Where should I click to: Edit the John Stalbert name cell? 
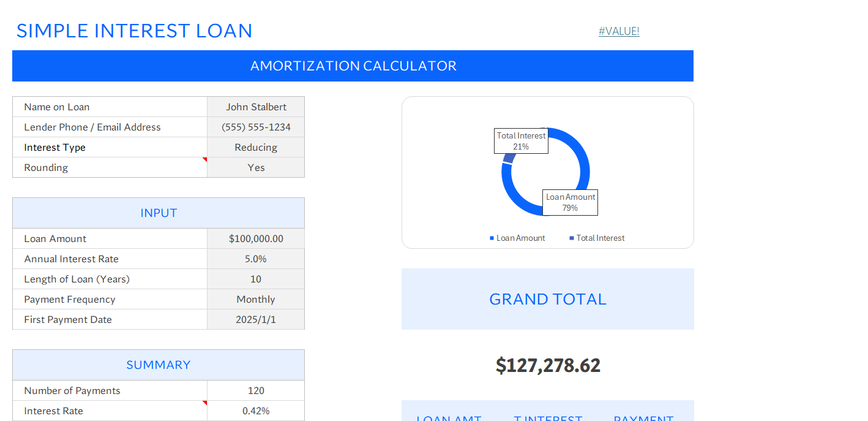[x=256, y=107]
